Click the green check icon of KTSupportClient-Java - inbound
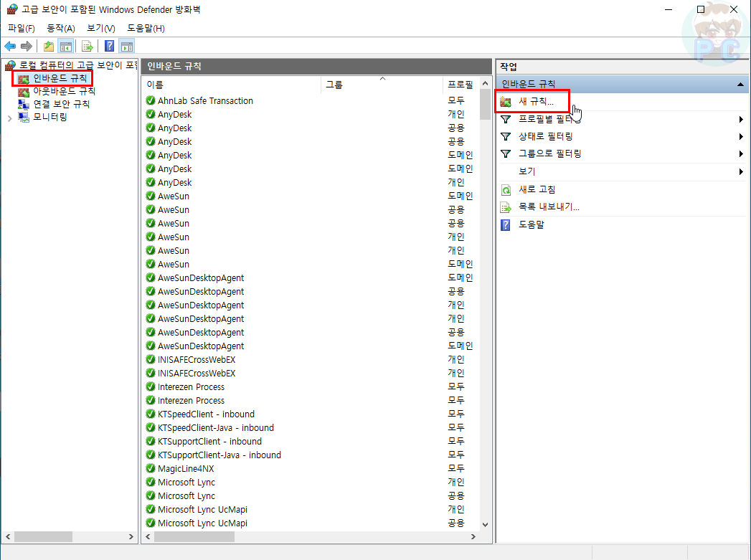751x560 pixels. pyautogui.click(x=151, y=455)
